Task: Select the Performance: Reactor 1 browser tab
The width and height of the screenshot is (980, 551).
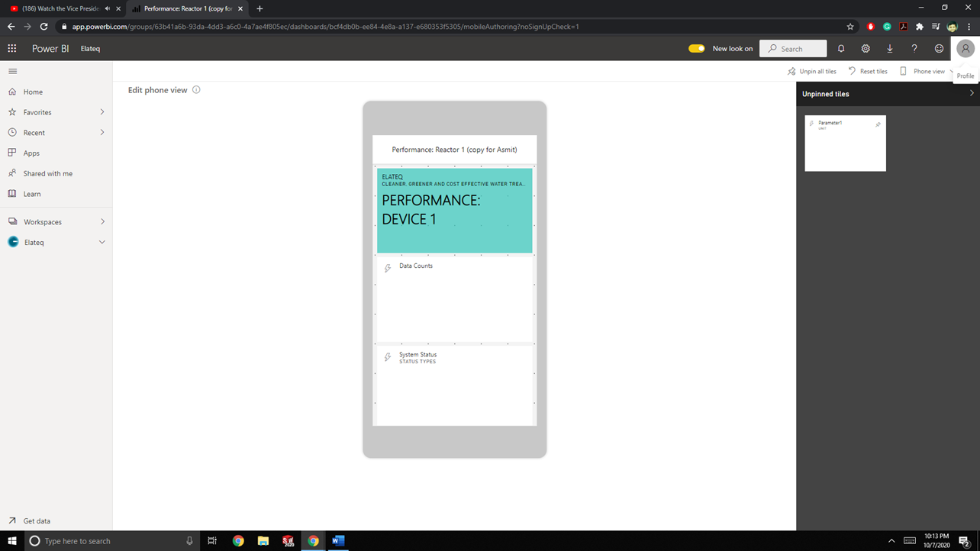Action: coord(188,8)
